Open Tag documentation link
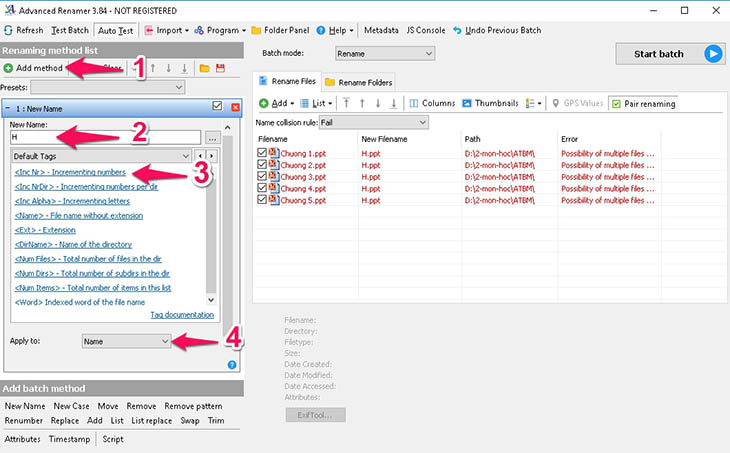The width and height of the screenshot is (730, 453). (182, 315)
